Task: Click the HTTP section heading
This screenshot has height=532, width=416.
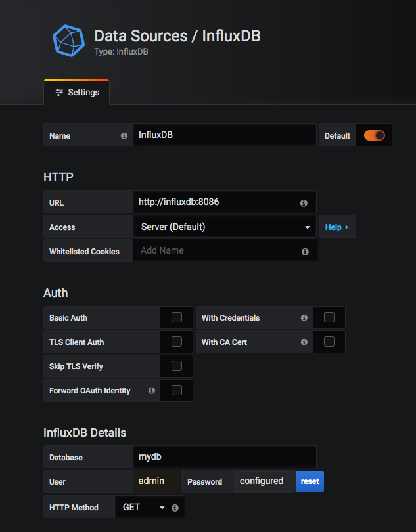Action: [x=58, y=177]
